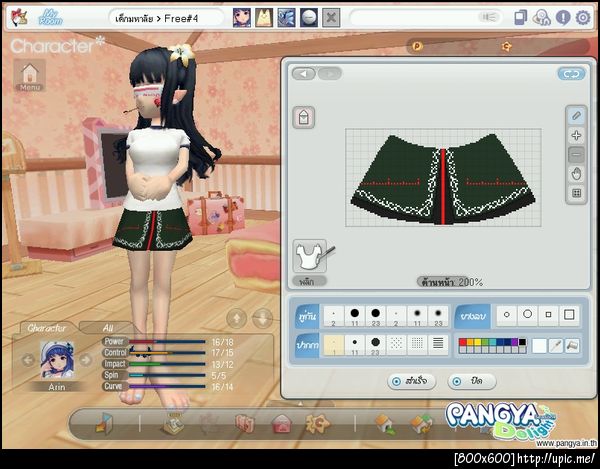Click the redo forward arrow button
The image size is (600, 469).
[329, 73]
